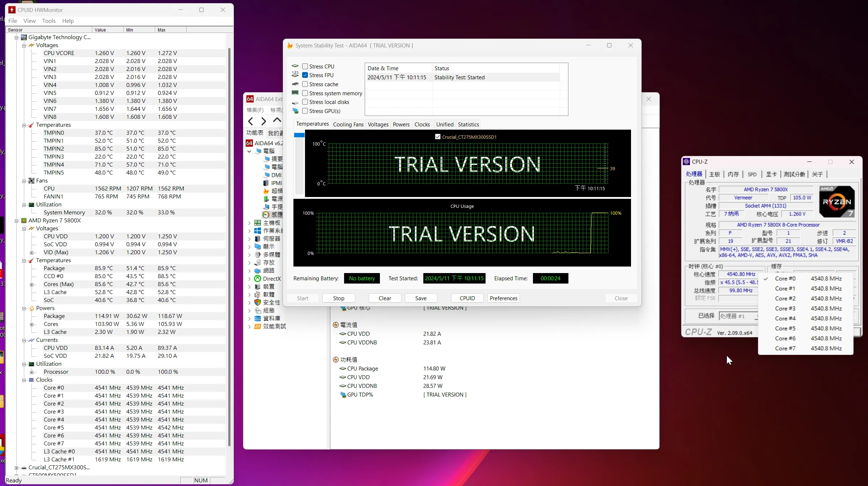Expand the 主機板 chevron in AIDA64 tree
The width and height of the screenshot is (868, 486).
[x=249, y=223]
